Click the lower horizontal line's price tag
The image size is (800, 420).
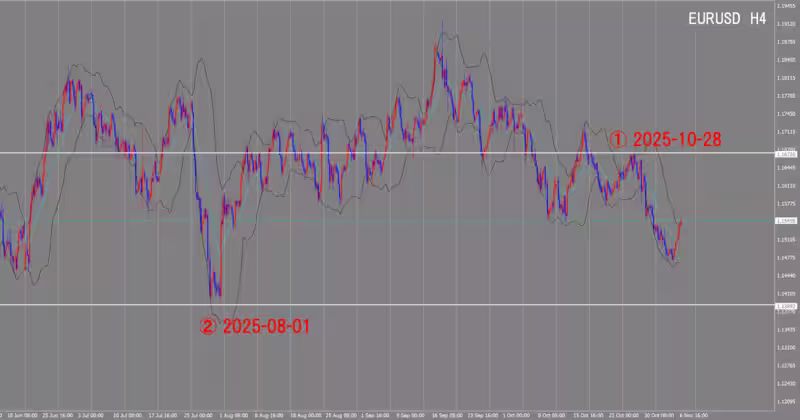pos(785,305)
